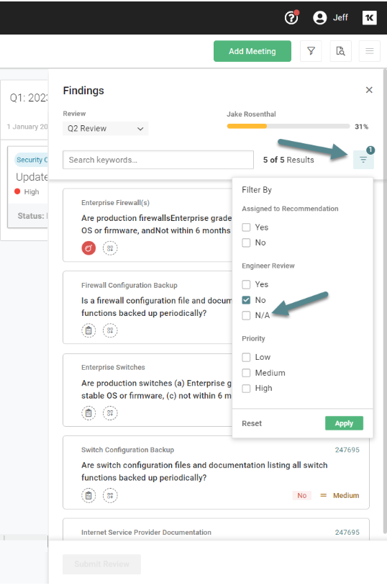Click the funnel filter icon beside Add Meeting

tap(311, 51)
